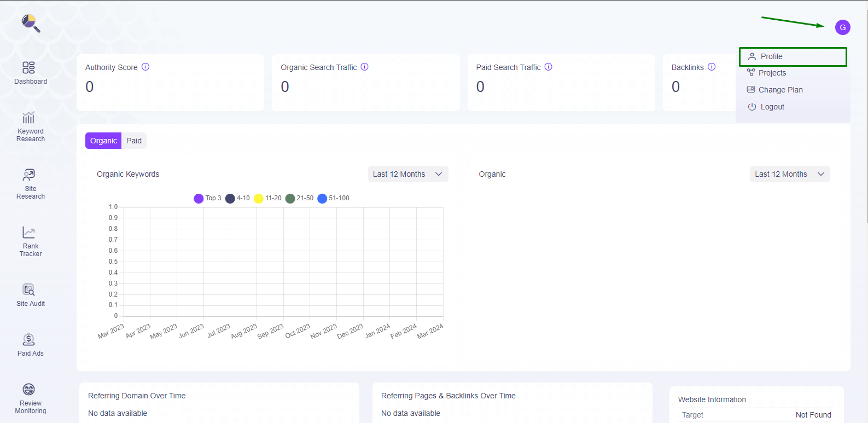This screenshot has height=423, width=868.
Task: Expand Organic Keywords Last 12 Months dropdown
Action: click(407, 174)
